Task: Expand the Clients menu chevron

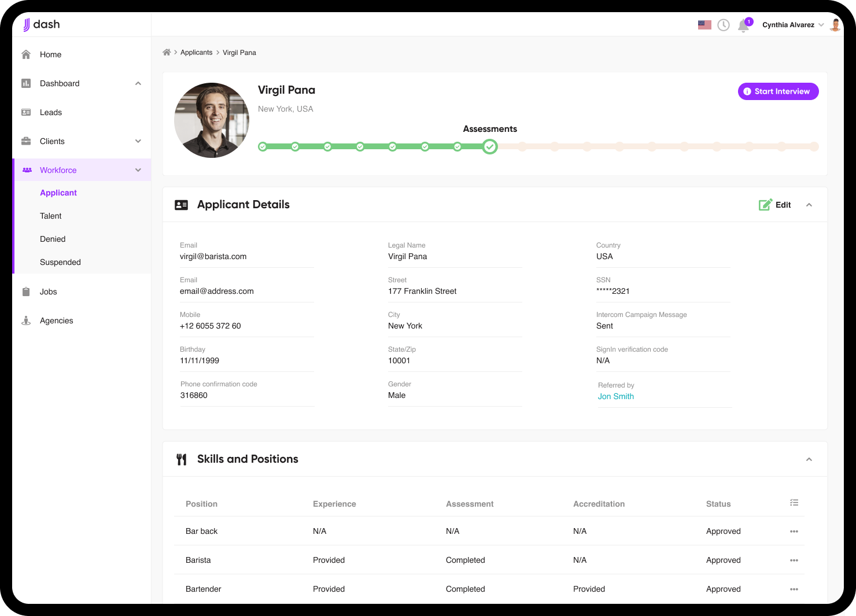Action: click(138, 141)
